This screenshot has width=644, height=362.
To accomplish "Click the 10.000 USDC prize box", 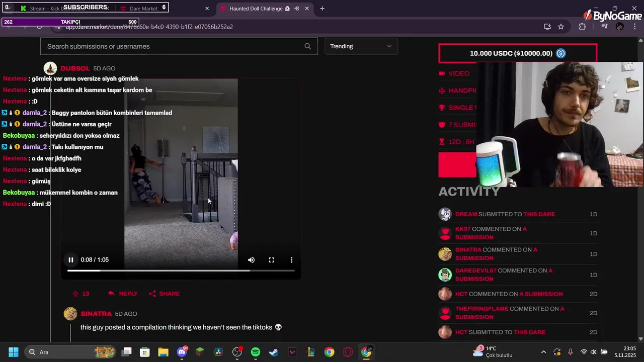I will point(518,53).
